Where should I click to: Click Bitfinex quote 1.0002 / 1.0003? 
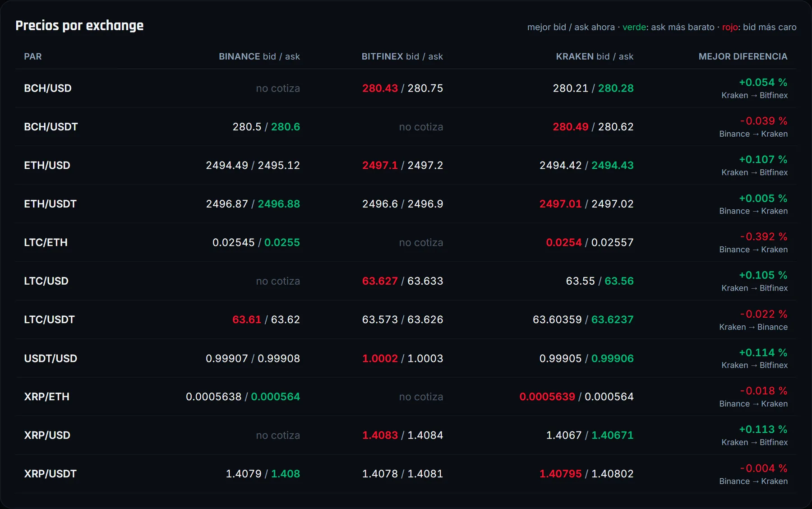[402, 358]
